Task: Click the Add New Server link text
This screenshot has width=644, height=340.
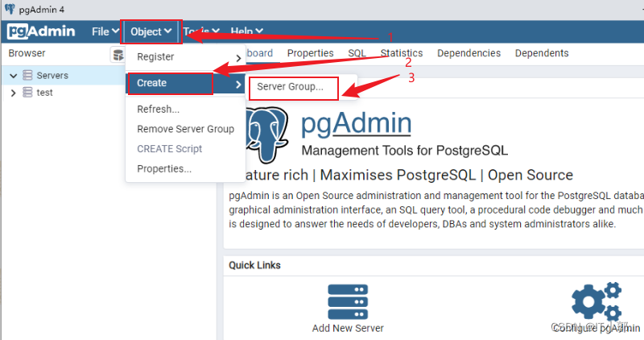Action: [x=348, y=328]
